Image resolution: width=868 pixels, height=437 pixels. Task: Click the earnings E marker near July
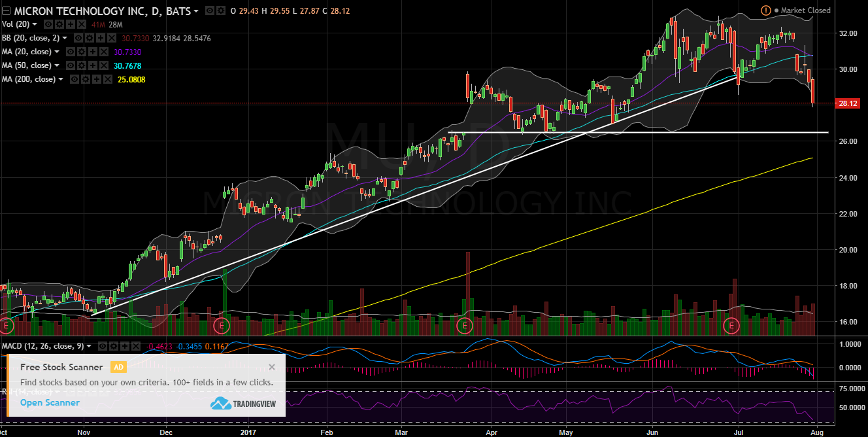(731, 325)
